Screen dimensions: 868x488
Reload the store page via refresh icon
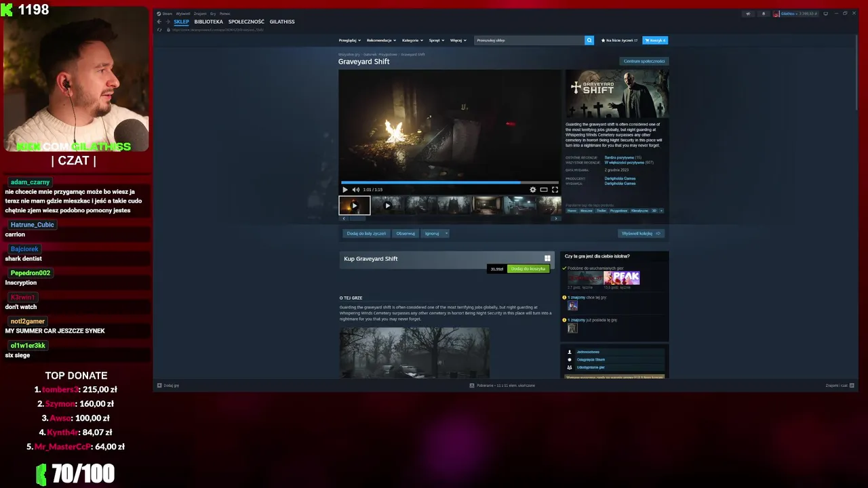pyautogui.click(x=160, y=30)
